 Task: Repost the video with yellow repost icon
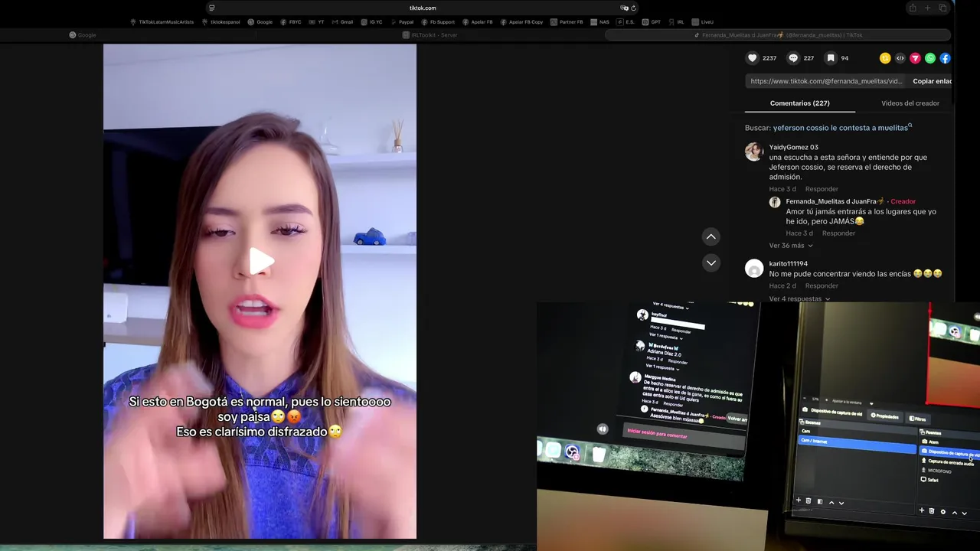pos(885,58)
